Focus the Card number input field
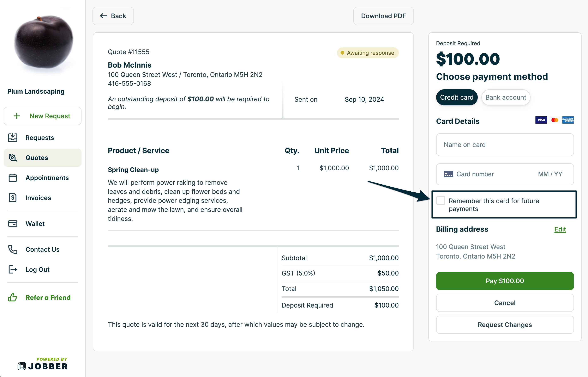This screenshot has width=588, height=377. 487,174
